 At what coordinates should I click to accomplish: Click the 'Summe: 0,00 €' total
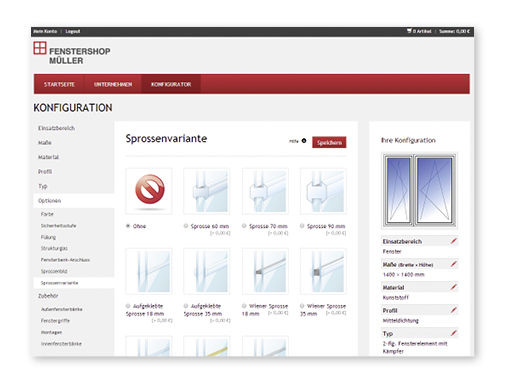pyautogui.click(x=454, y=31)
